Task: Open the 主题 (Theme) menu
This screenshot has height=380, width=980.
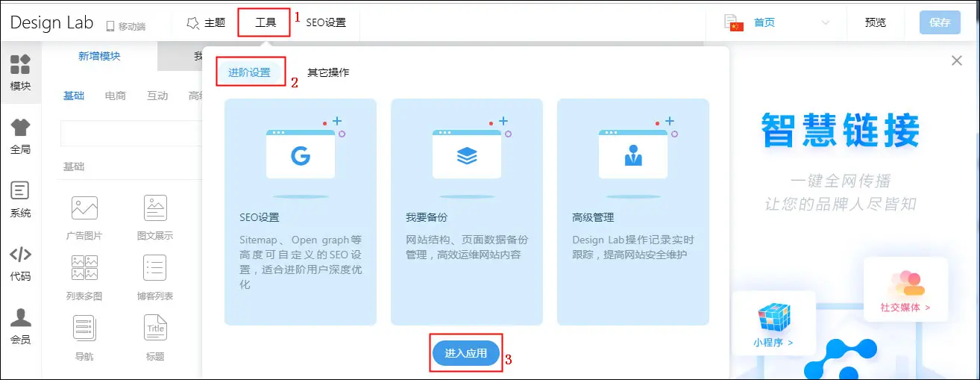Action: tap(206, 22)
